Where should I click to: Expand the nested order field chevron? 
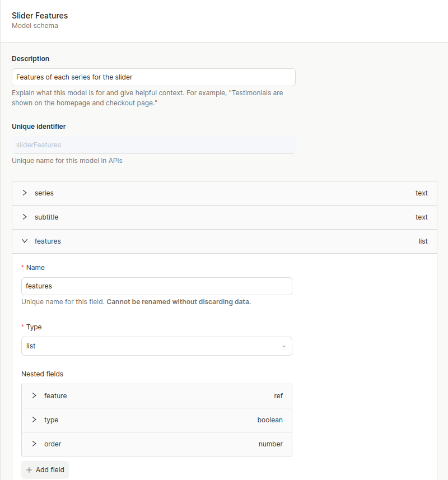[34, 444]
